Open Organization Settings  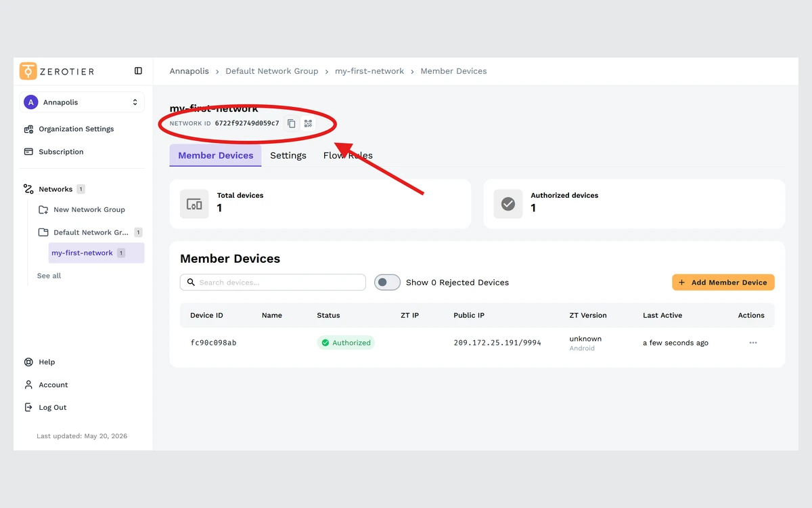[x=76, y=129]
